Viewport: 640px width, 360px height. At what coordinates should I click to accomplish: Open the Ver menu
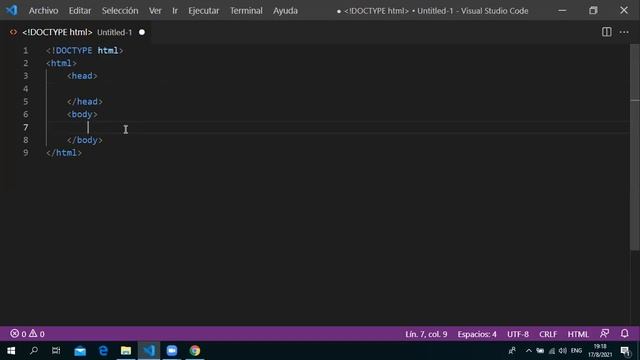click(x=155, y=11)
